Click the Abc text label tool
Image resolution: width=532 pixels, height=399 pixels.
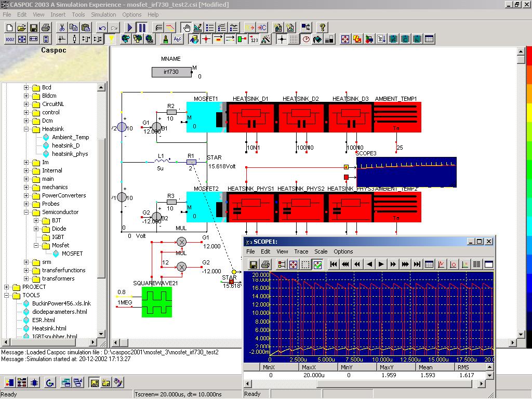click(x=178, y=39)
